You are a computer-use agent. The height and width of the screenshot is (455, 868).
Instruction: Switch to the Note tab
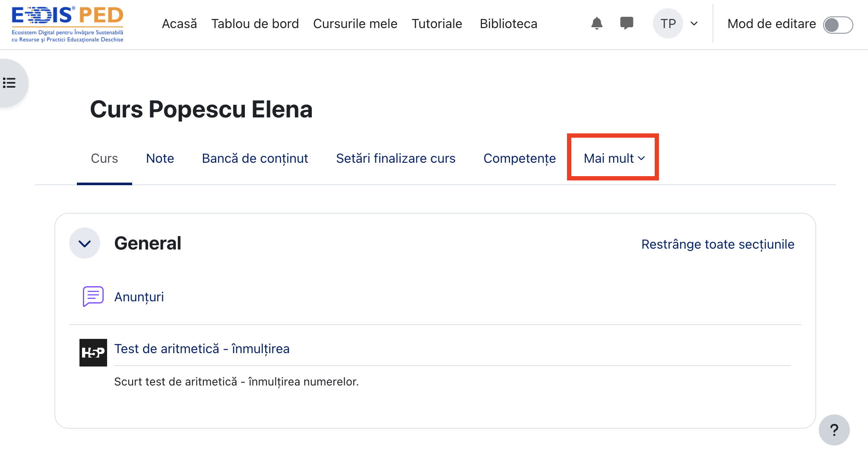(x=160, y=158)
